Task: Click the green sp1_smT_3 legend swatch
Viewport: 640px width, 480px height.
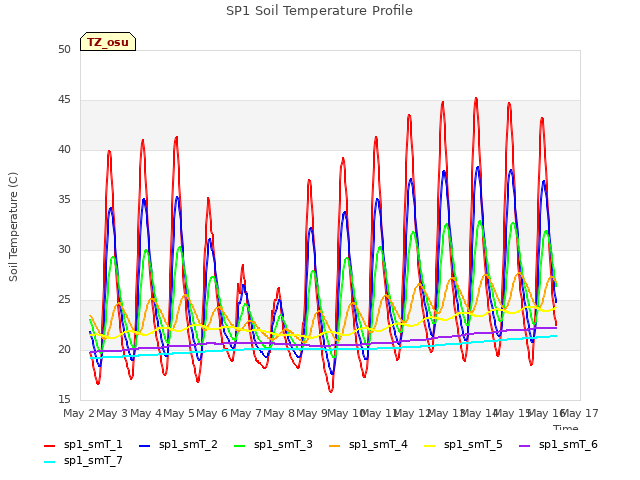Action: click(240, 446)
